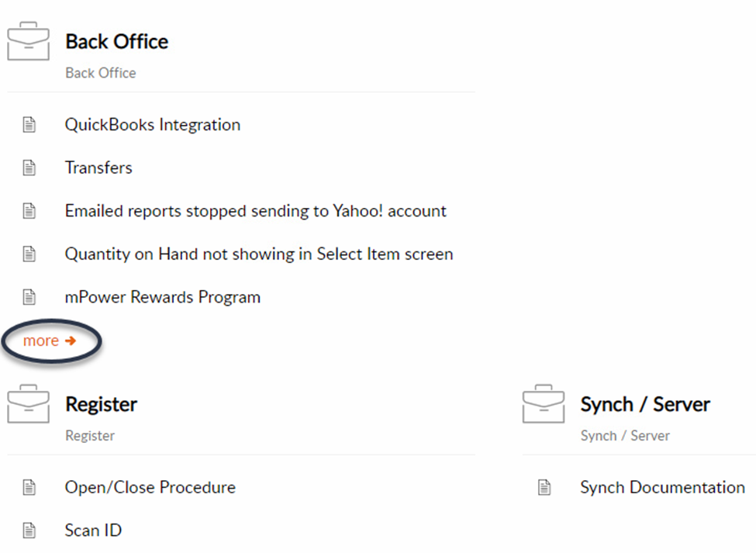Open the mPower Rewards Program article
The width and height of the screenshot is (756, 553).
(x=163, y=298)
